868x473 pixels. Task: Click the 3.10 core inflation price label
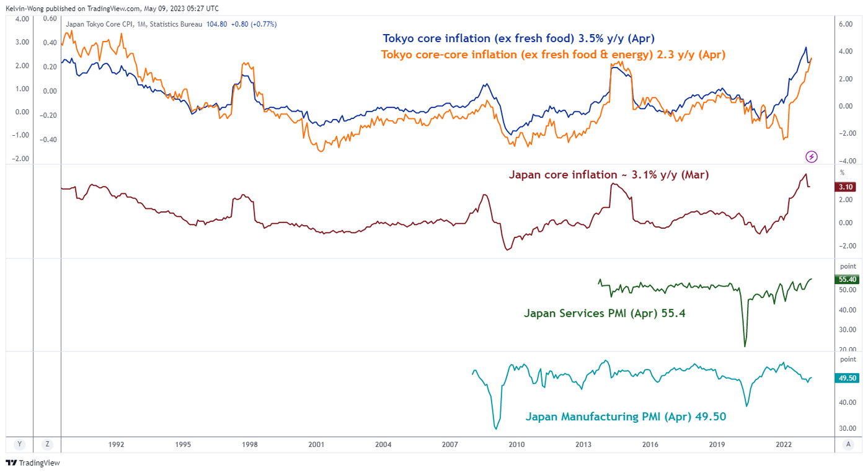click(846, 187)
